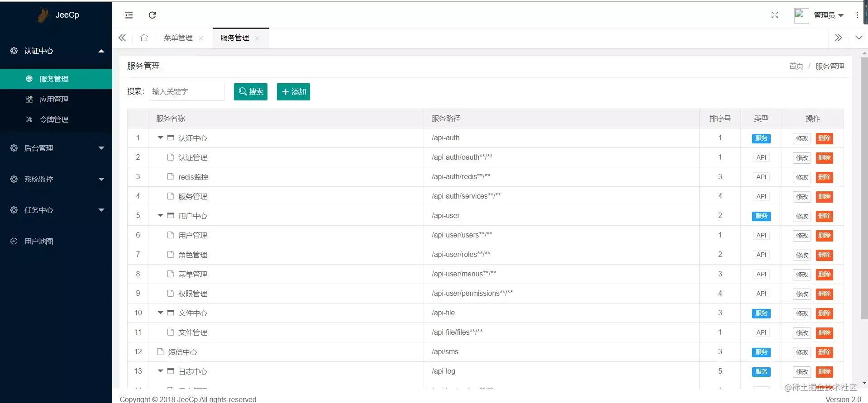The image size is (868, 403).
Task: Open the vertical three-dot more menu
Action: click(857, 15)
